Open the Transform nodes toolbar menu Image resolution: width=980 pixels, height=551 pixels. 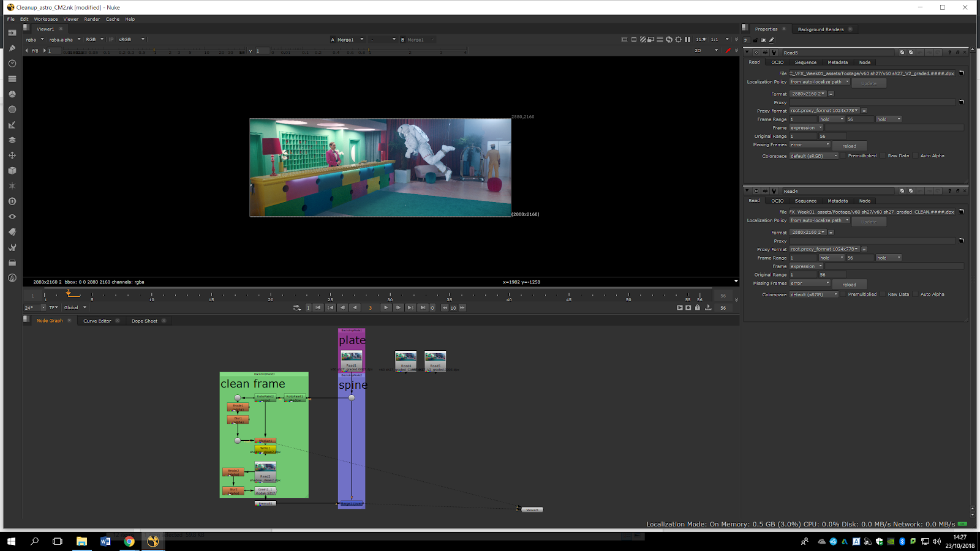coord(12,156)
